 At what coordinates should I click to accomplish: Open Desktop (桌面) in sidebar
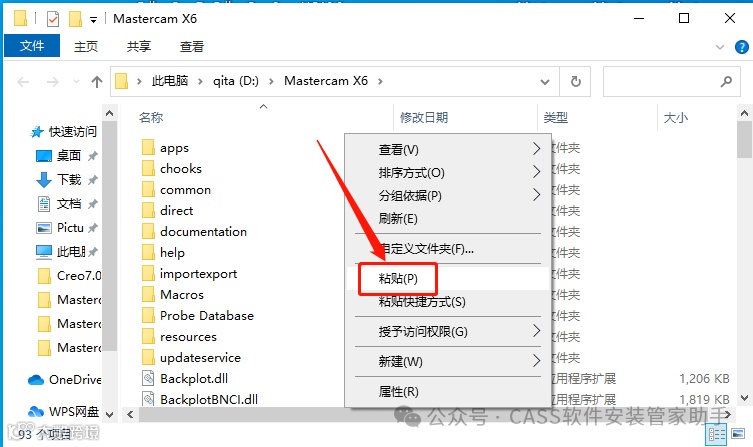67,156
